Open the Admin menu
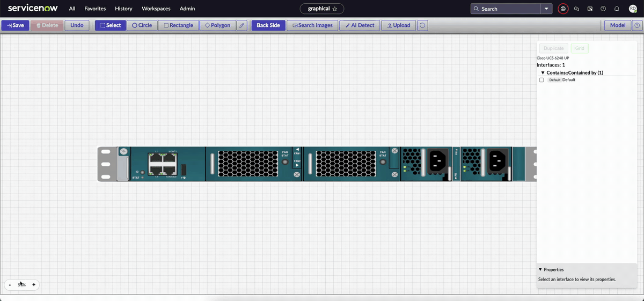 pyautogui.click(x=187, y=9)
